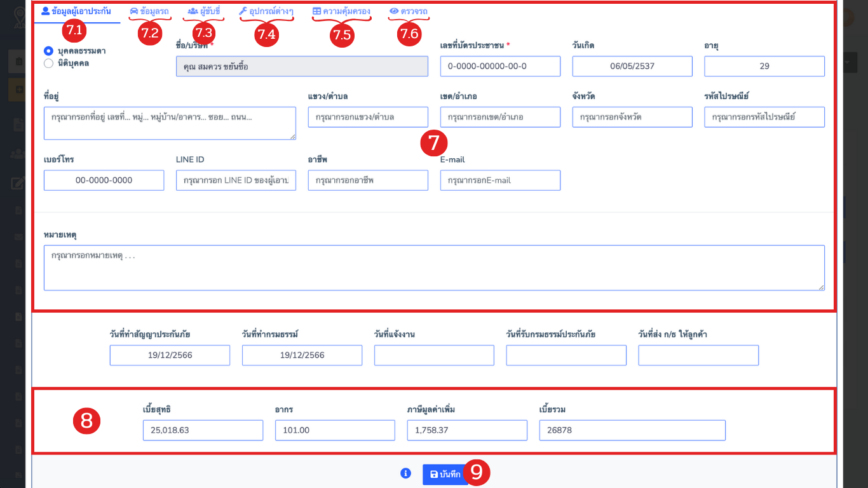The image size is (868, 488).
Task: Switch to the อุปกรณ์ต่างๆ tab
Action: [x=266, y=11]
